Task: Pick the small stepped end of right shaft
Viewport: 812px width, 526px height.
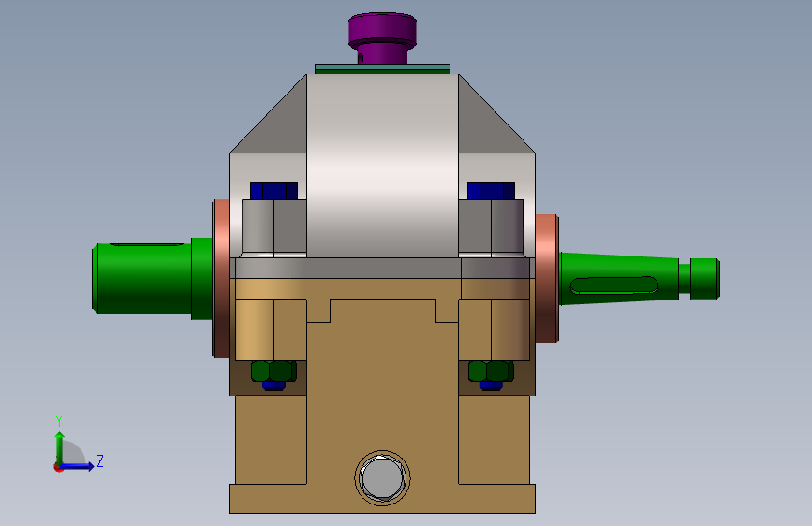Action: 704,279
